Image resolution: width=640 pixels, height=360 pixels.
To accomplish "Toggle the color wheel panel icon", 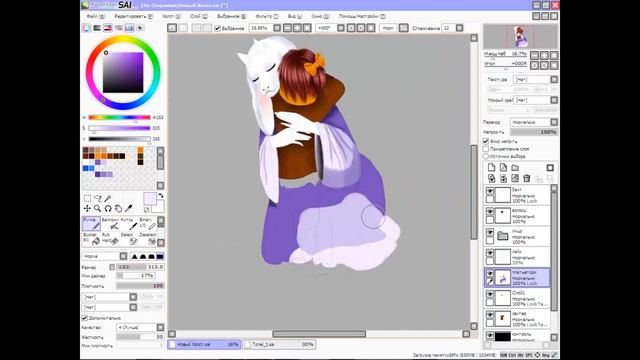I will [86, 28].
